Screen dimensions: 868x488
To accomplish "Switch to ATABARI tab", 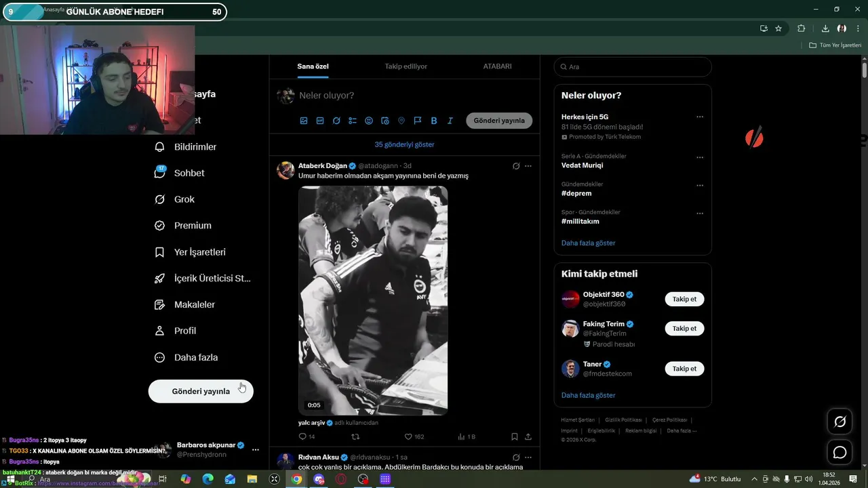I will click(497, 66).
